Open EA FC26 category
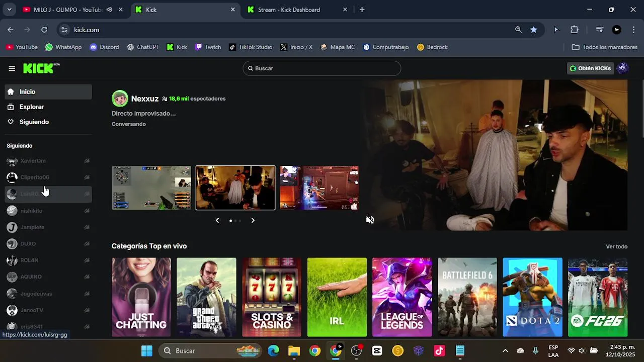This screenshot has width=644, height=362. [598, 297]
